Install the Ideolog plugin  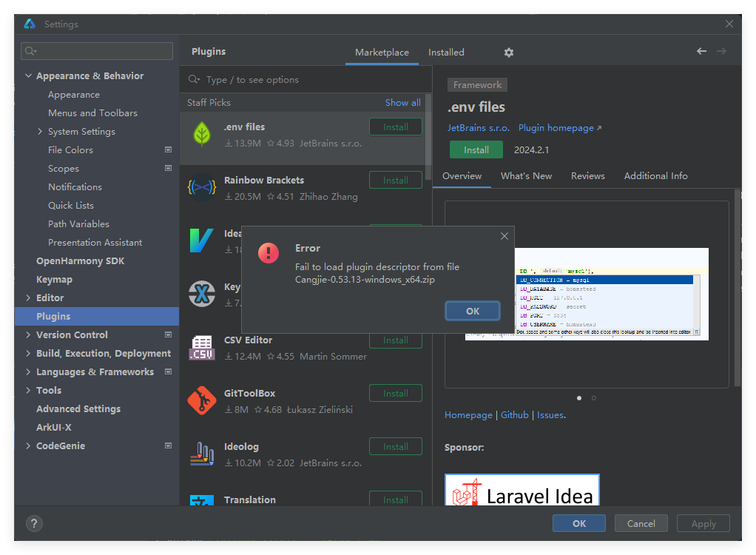(395, 446)
